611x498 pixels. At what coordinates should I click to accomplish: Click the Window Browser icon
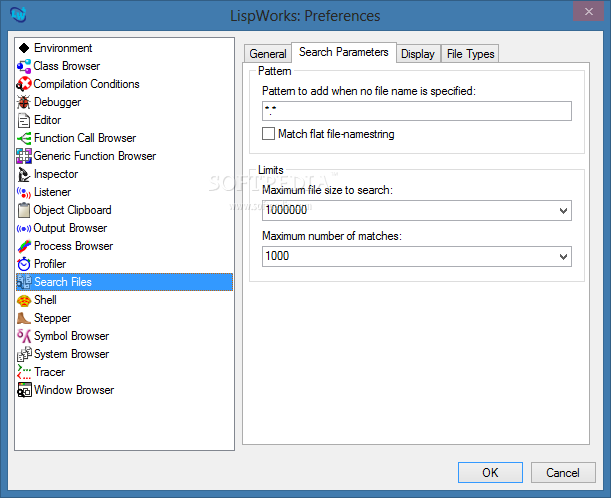(x=24, y=390)
